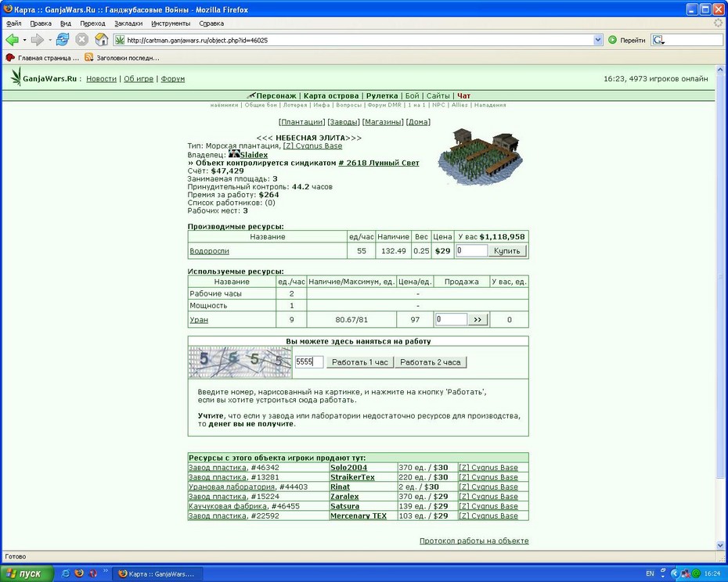
Task: Go to the Home page icon
Action: point(101,40)
